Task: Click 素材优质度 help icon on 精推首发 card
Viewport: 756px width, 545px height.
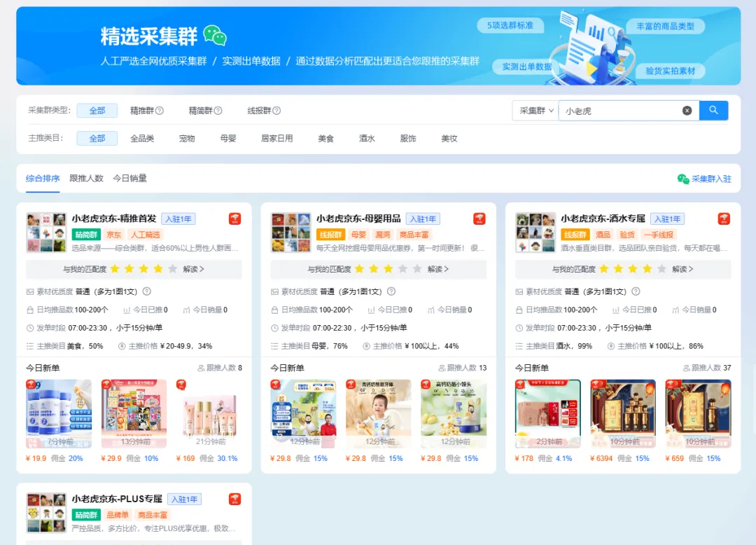Action: tap(147, 291)
